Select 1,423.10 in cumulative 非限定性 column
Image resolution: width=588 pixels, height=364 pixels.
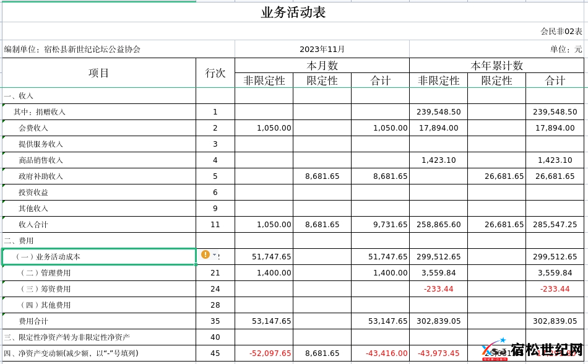(438, 160)
